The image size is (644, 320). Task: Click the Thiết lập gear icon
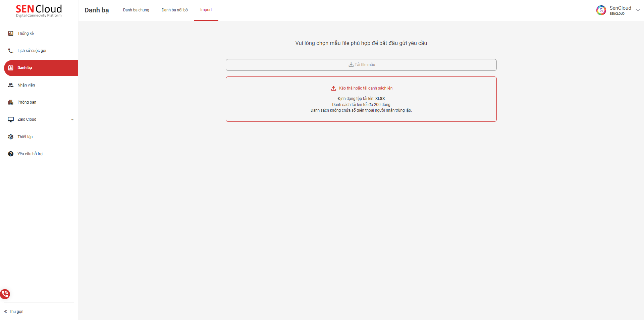coord(11,137)
